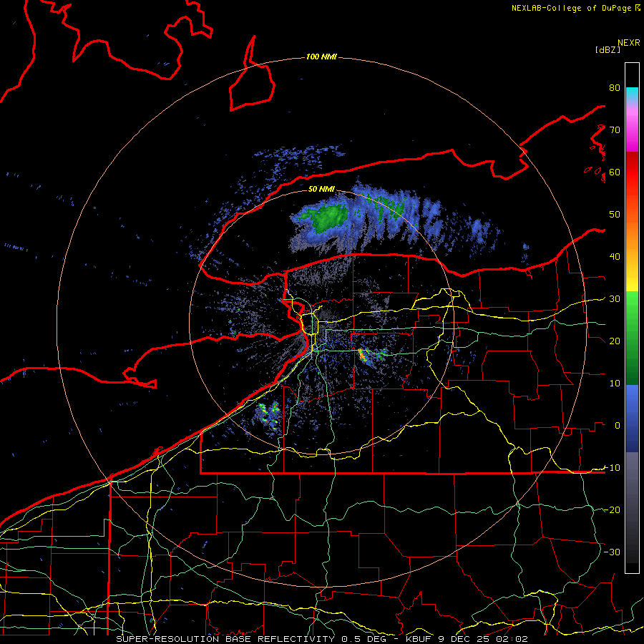
Task: Click the 10 dBZ scale label
Action: point(615,384)
